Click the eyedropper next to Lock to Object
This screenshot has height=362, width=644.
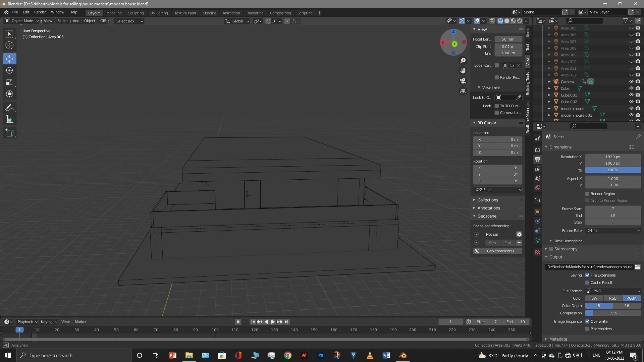click(519, 98)
